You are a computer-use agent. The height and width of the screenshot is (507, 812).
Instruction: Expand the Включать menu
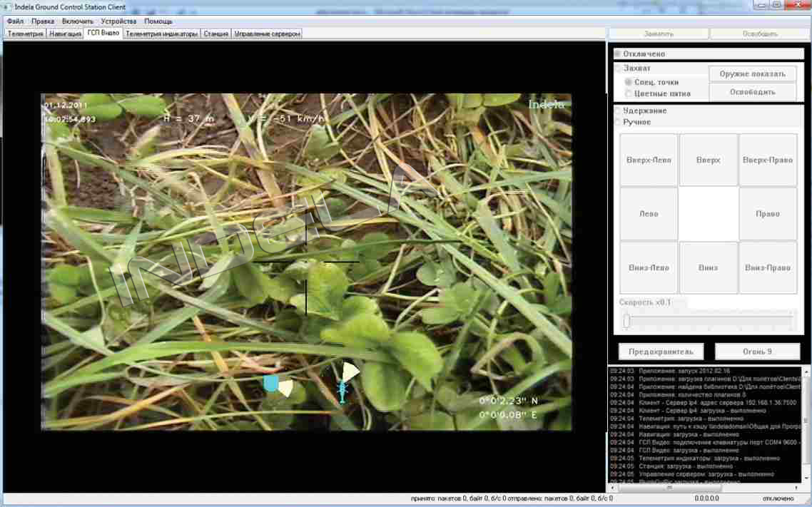[x=77, y=21]
